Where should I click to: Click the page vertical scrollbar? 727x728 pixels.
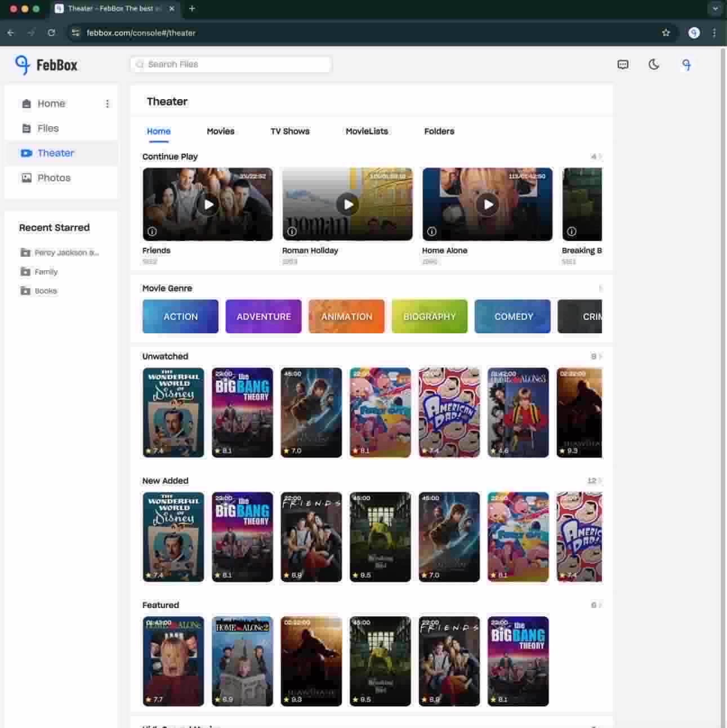[x=723, y=388]
